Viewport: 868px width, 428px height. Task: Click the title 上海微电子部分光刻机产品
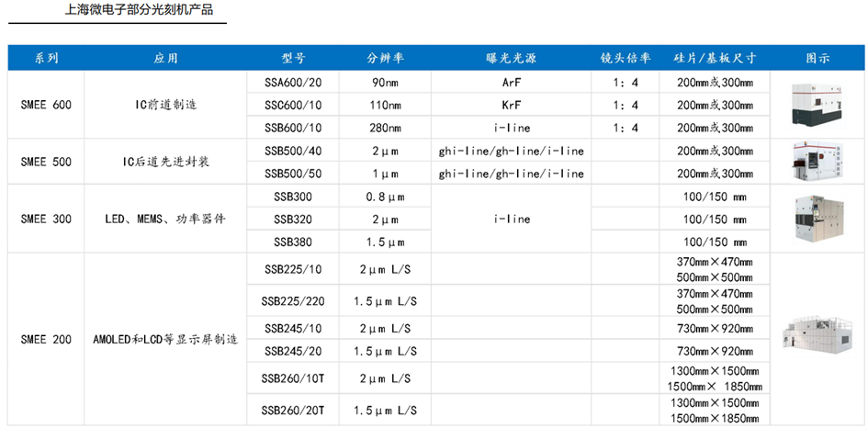[139, 10]
